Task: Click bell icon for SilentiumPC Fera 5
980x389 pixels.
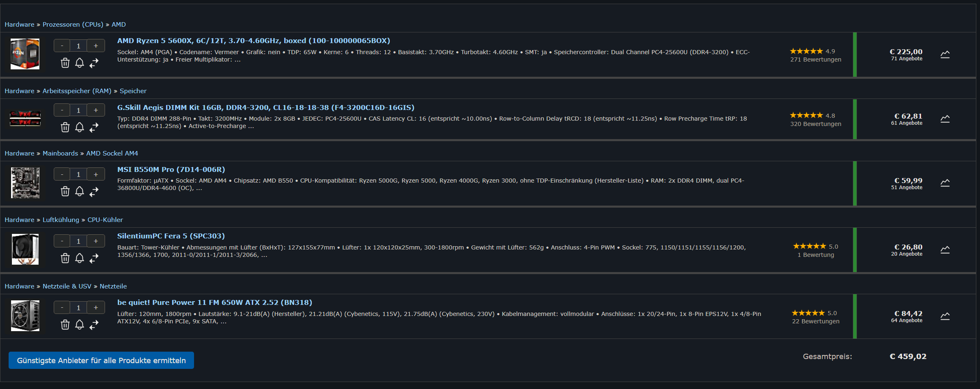Action: pos(80,258)
